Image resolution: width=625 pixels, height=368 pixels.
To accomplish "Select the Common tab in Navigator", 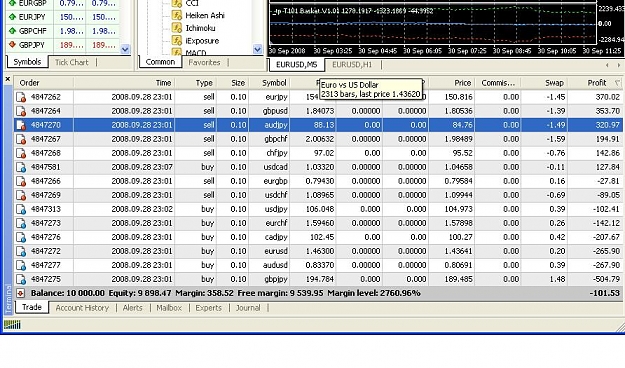I will pos(160,62).
